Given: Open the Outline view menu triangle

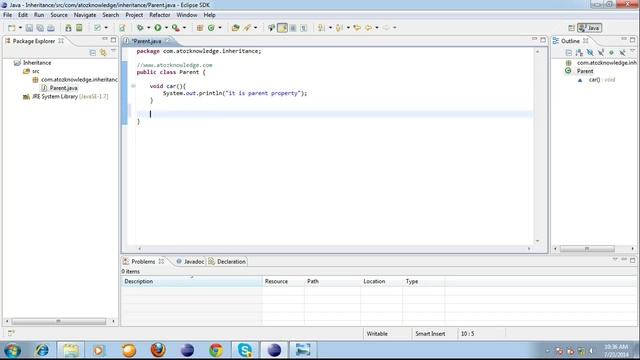Looking at the screenshot, I should (x=632, y=51).
